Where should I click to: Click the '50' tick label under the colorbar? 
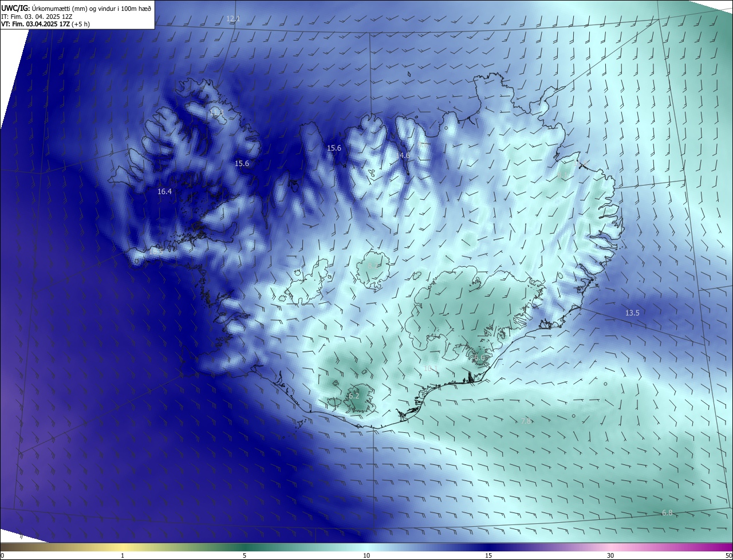pos(728,555)
